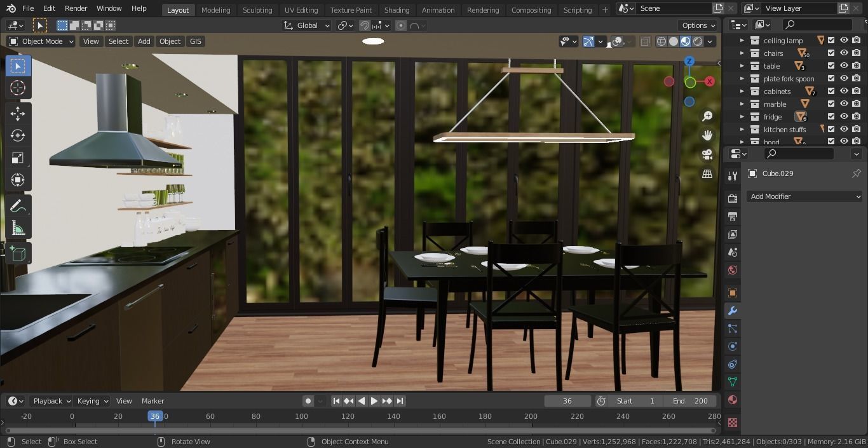Hide the fridge collection in viewport

(844, 116)
